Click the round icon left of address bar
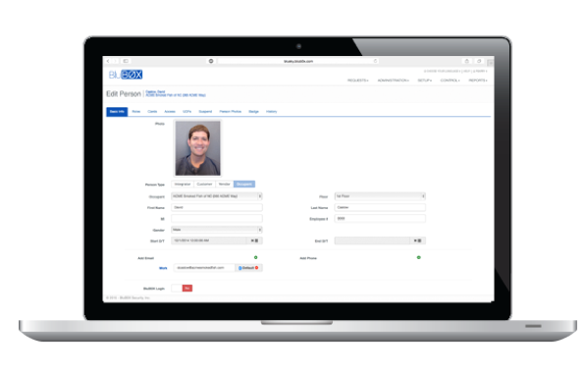Viewport: 588px width, 373px height. coord(211,61)
